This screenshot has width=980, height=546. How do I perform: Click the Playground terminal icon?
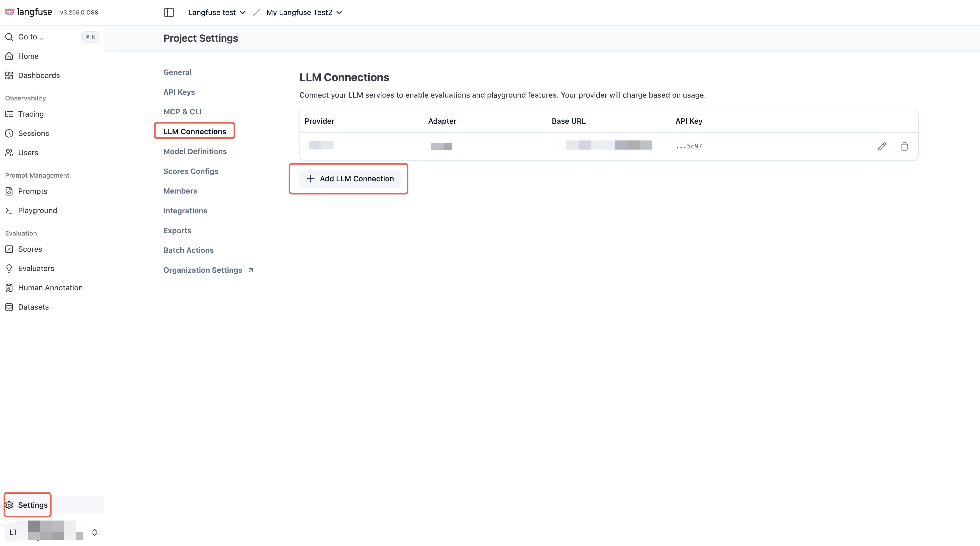coord(9,211)
